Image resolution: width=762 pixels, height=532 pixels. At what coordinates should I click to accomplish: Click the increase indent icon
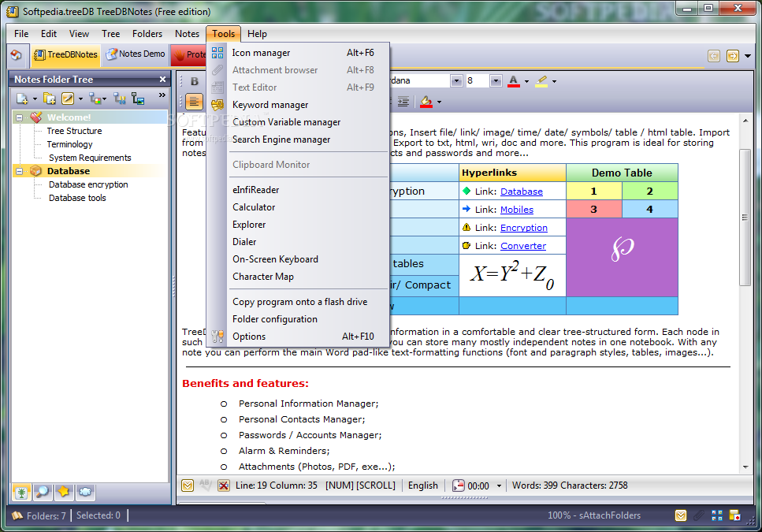tap(403, 102)
